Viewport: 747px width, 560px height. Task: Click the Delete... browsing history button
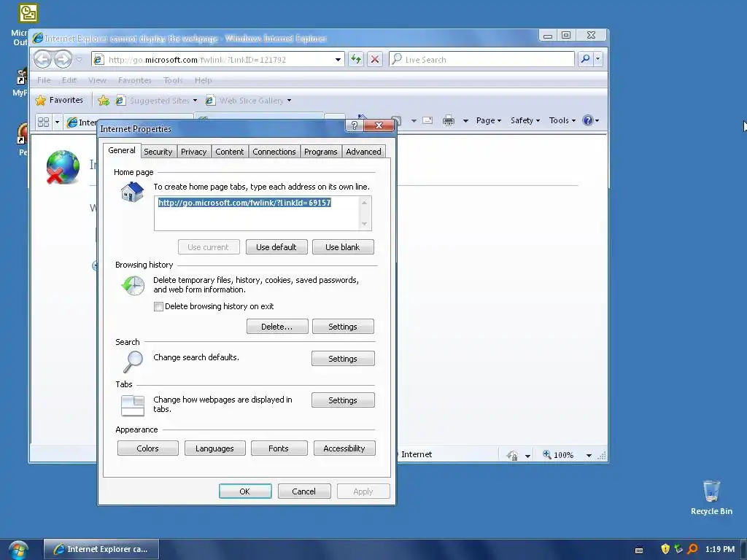pyautogui.click(x=276, y=327)
